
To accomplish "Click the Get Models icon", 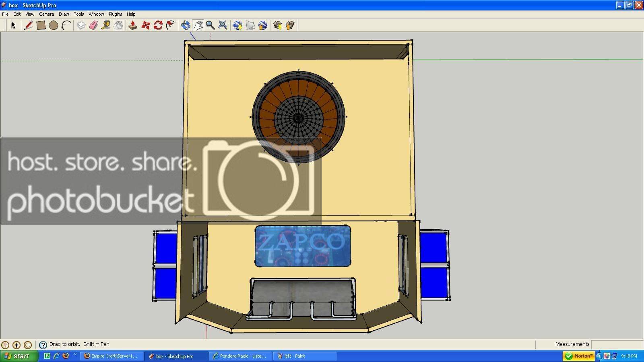I will pyautogui.click(x=278, y=25).
